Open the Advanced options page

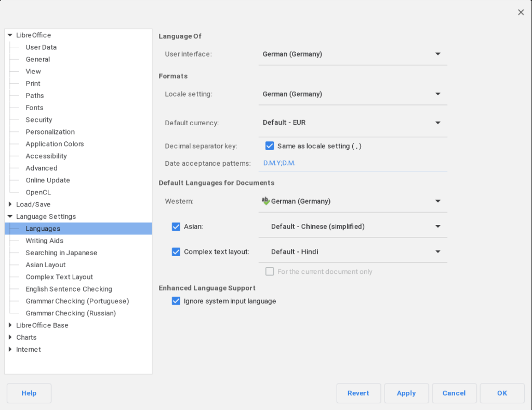pyautogui.click(x=42, y=168)
